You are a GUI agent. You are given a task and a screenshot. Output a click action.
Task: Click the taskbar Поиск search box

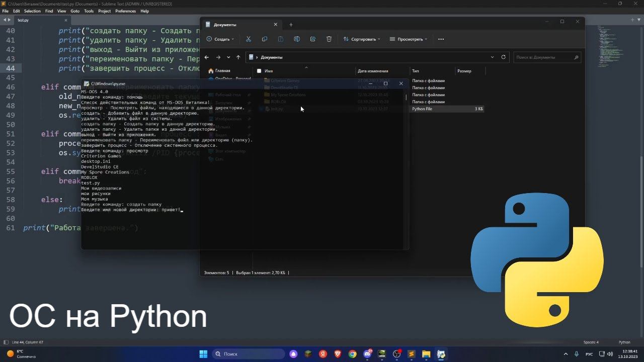pyautogui.click(x=248, y=354)
